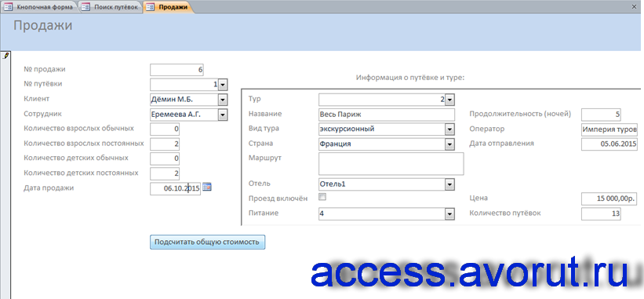The image size is (644, 299).
Task: Click the Дата продажи date field
Action: tap(175, 188)
